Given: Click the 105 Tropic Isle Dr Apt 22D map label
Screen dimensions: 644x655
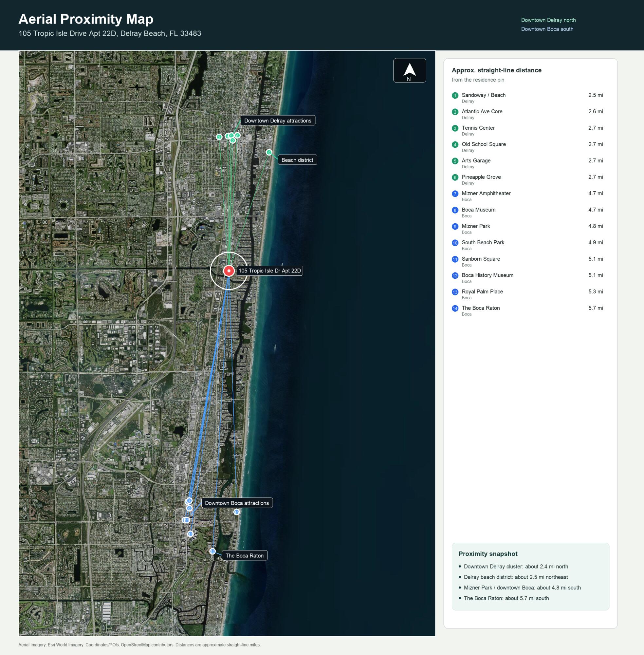Looking at the screenshot, I should tap(269, 271).
